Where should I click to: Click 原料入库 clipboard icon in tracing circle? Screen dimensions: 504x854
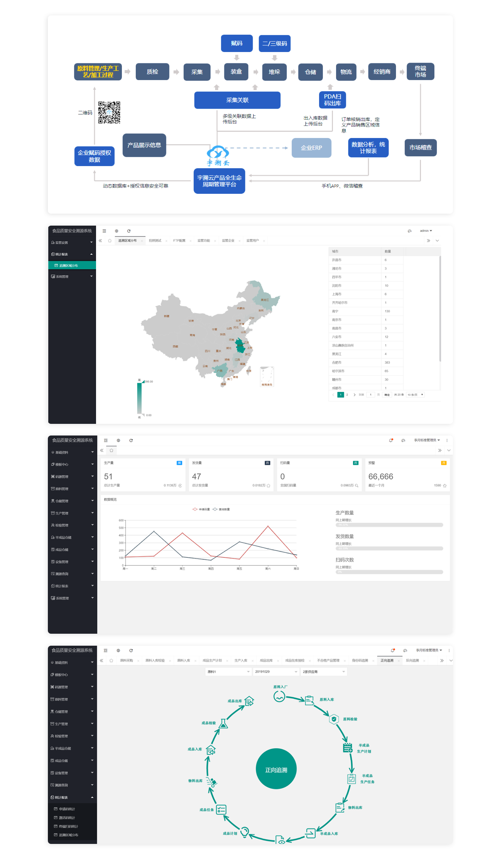click(x=309, y=700)
